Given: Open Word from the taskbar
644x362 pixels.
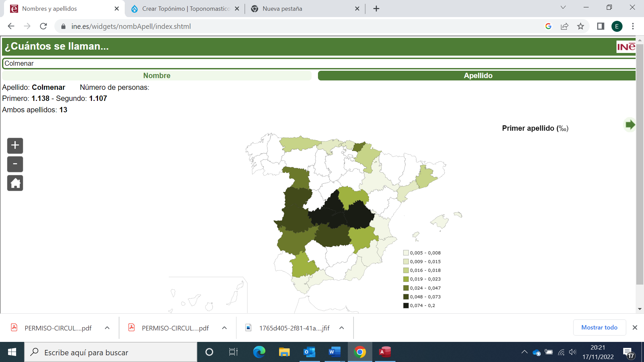Looking at the screenshot, I should 334,352.
